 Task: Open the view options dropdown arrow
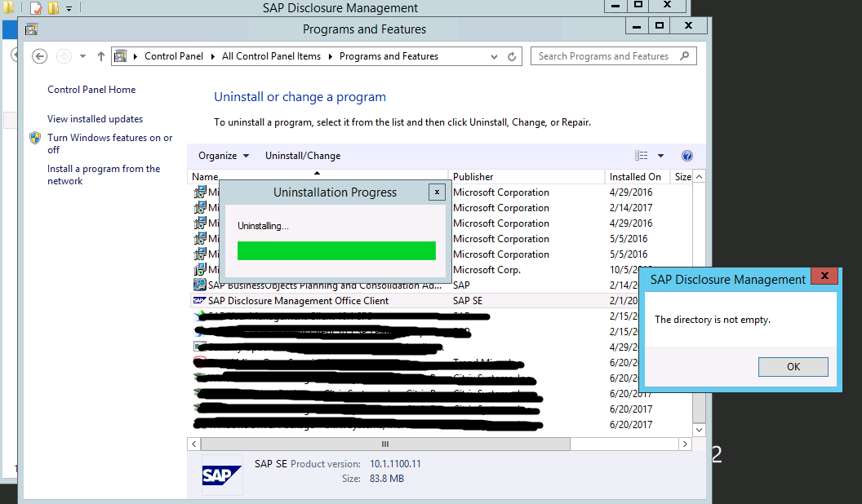(x=661, y=156)
